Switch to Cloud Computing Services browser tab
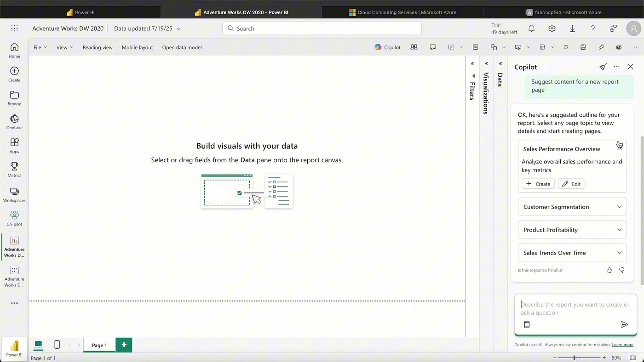The image size is (644, 362). click(x=402, y=12)
